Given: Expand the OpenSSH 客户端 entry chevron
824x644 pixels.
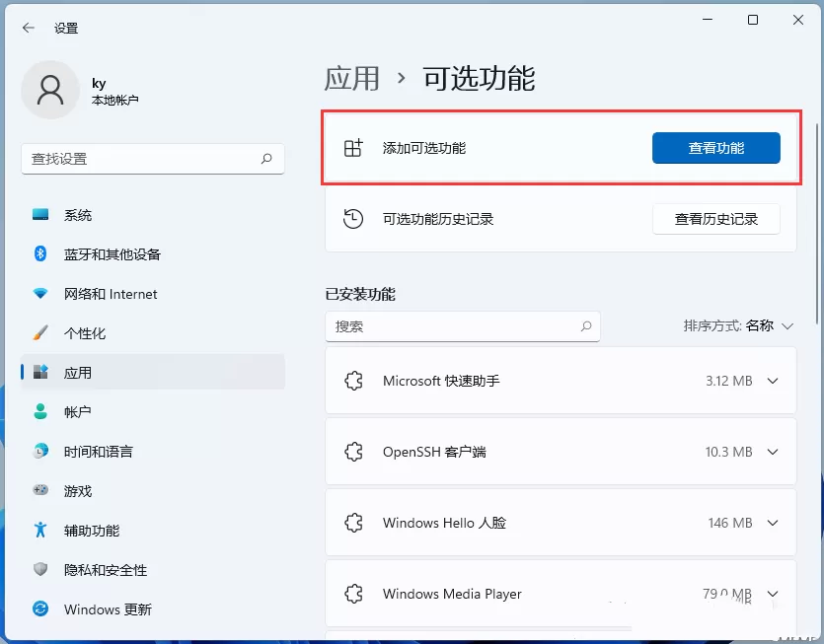Looking at the screenshot, I should (x=773, y=452).
